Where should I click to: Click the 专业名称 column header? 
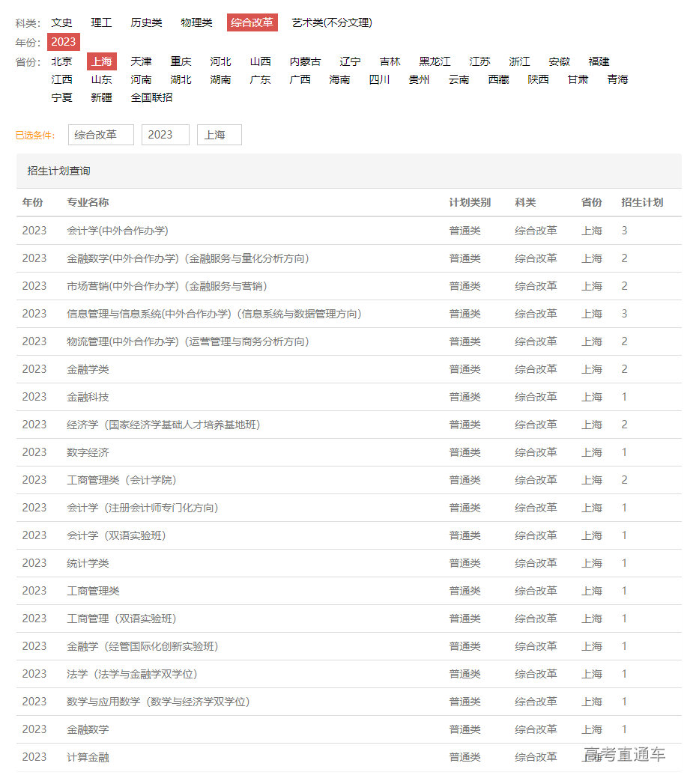(x=88, y=202)
